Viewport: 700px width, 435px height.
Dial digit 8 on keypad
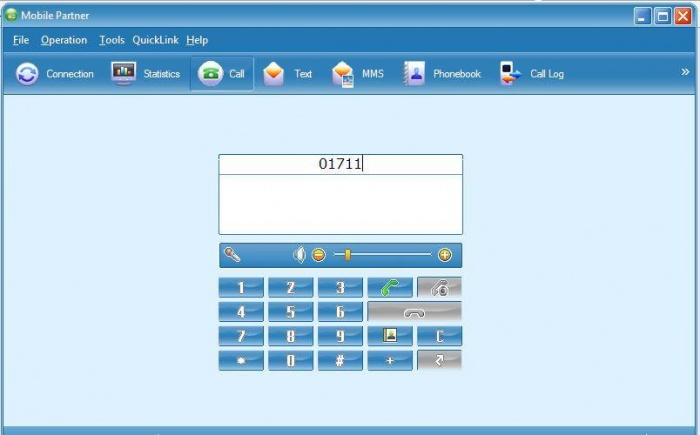click(291, 336)
